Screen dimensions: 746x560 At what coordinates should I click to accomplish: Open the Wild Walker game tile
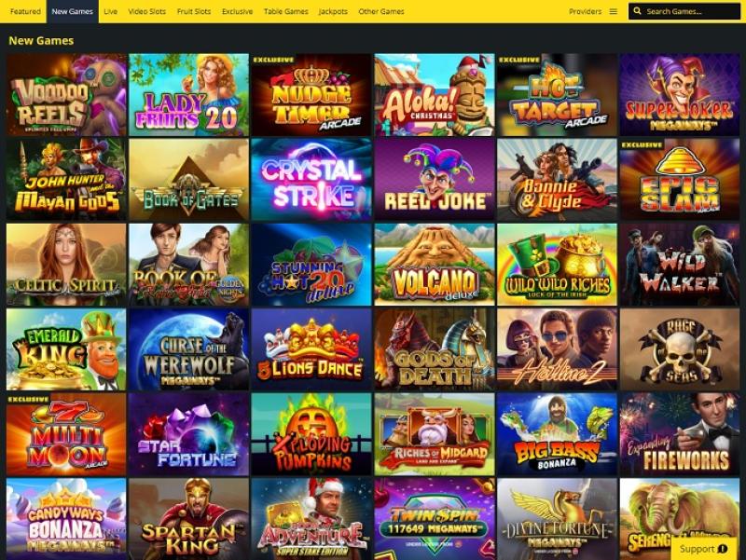pos(680,265)
